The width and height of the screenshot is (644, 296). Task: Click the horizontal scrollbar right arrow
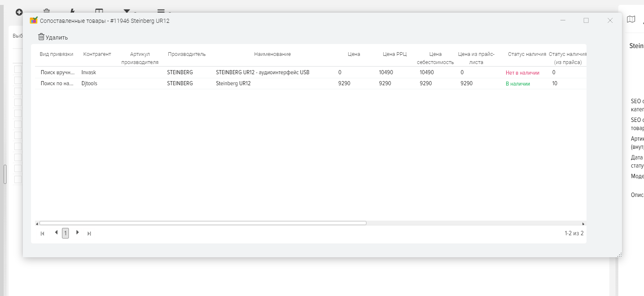coord(583,223)
